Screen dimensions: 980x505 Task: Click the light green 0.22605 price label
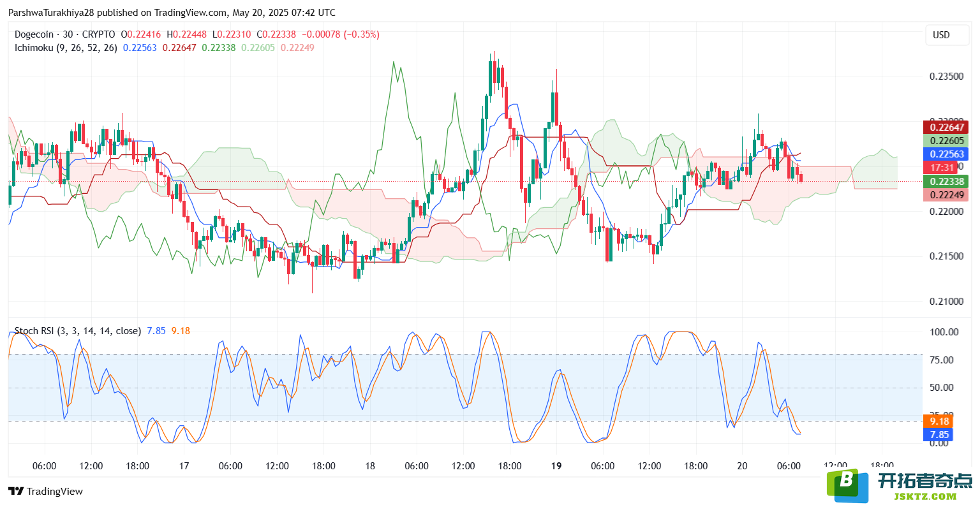coord(946,141)
